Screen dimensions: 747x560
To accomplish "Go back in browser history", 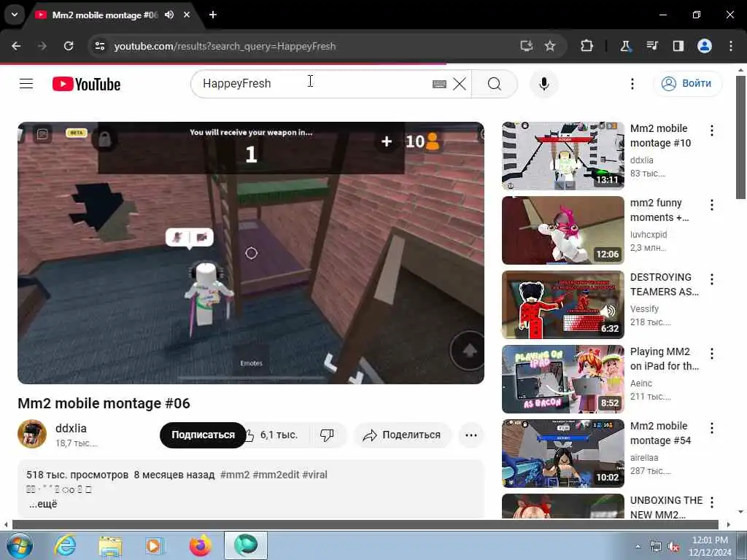I will coord(16,46).
